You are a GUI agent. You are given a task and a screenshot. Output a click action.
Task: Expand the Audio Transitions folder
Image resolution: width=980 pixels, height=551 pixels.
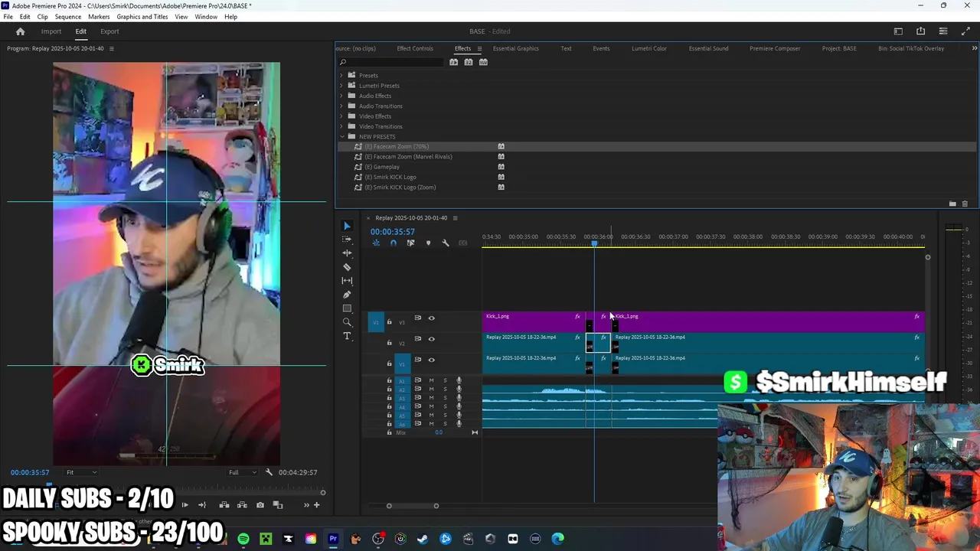point(341,106)
